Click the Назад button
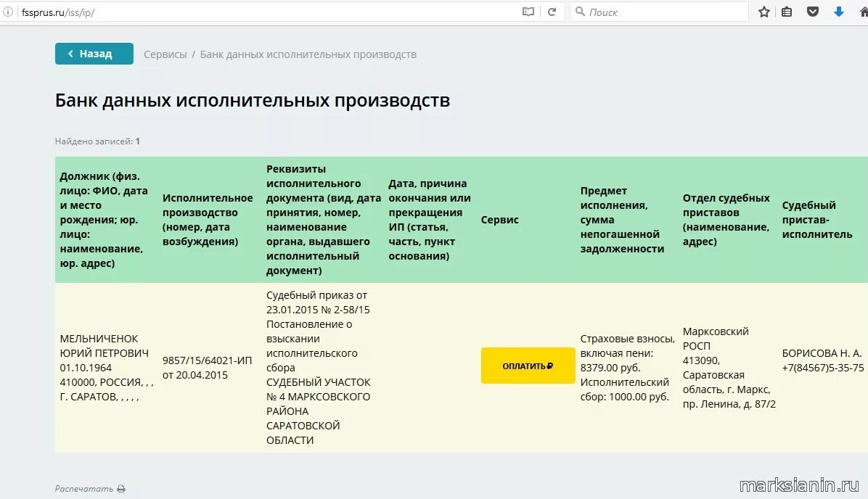 tap(94, 53)
